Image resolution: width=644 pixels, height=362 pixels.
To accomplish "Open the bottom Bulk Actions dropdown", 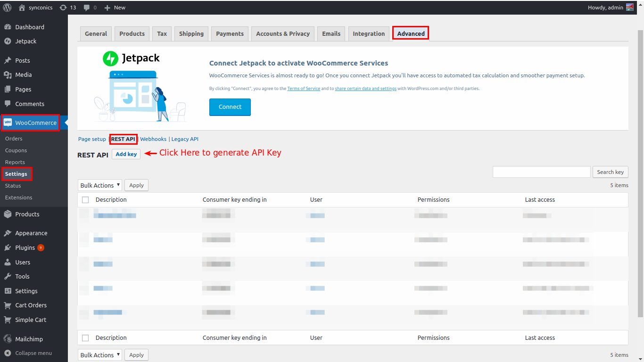I will 99,355.
